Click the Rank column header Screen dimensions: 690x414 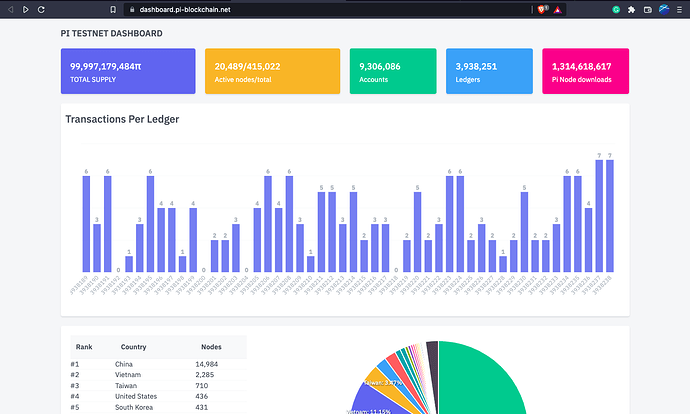pos(84,347)
